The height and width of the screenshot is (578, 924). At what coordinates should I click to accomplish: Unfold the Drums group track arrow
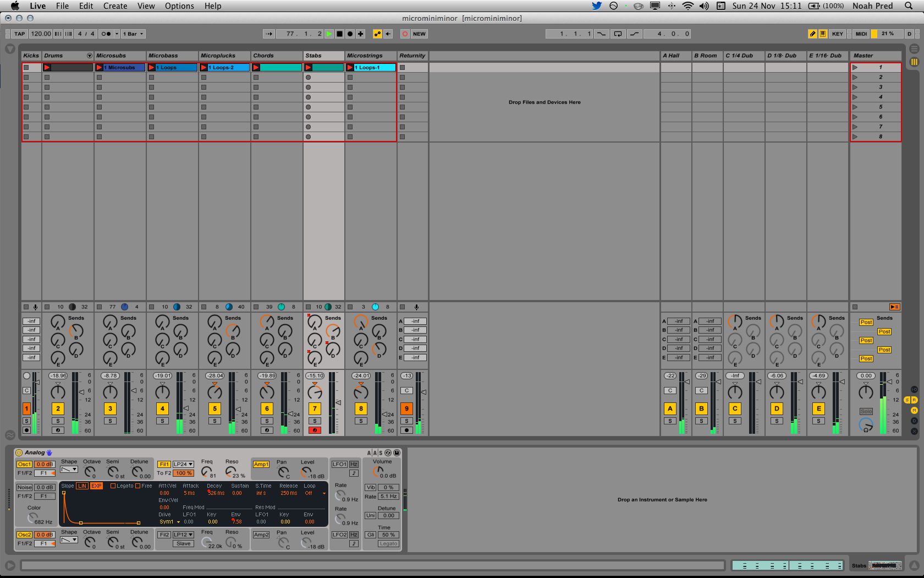coord(90,56)
